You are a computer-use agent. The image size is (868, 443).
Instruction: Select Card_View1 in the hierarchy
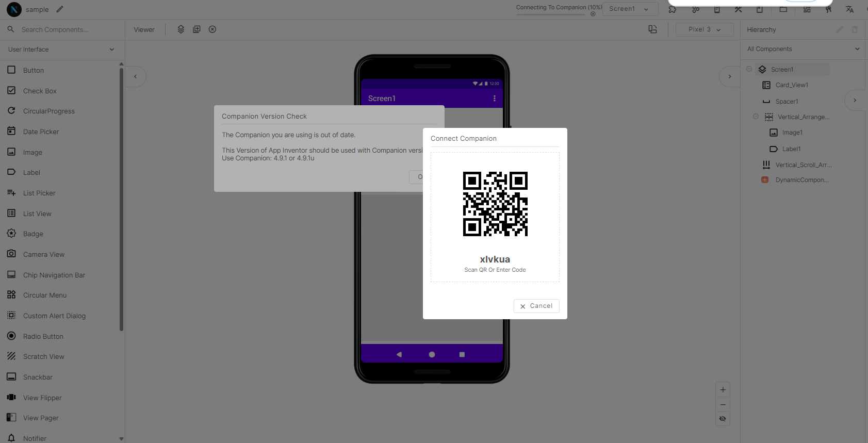(x=792, y=85)
